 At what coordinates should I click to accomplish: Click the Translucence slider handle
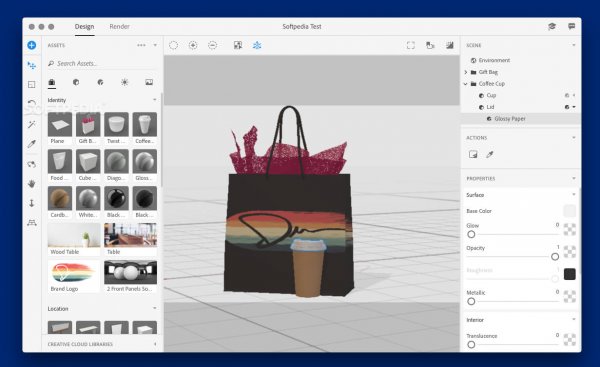pyautogui.click(x=471, y=344)
